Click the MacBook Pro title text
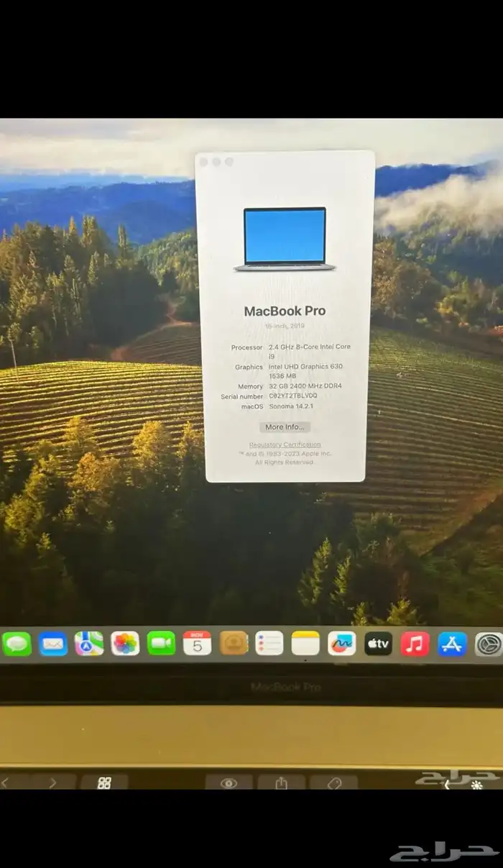This screenshot has height=868, width=503. (285, 311)
